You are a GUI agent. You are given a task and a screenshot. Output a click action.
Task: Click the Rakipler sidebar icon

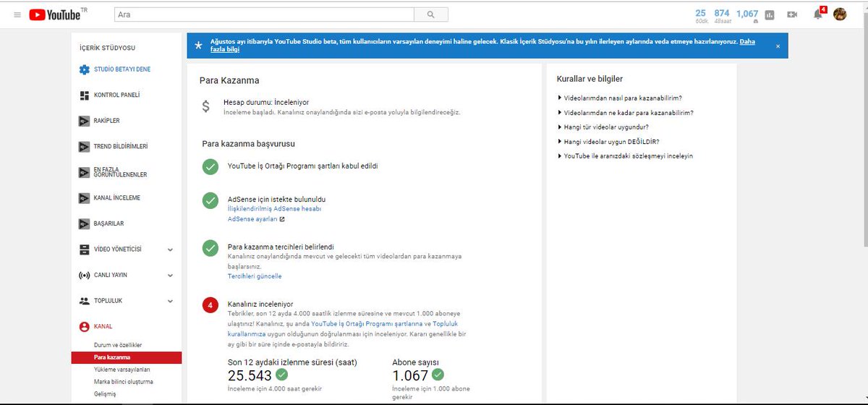(x=84, y=121)
